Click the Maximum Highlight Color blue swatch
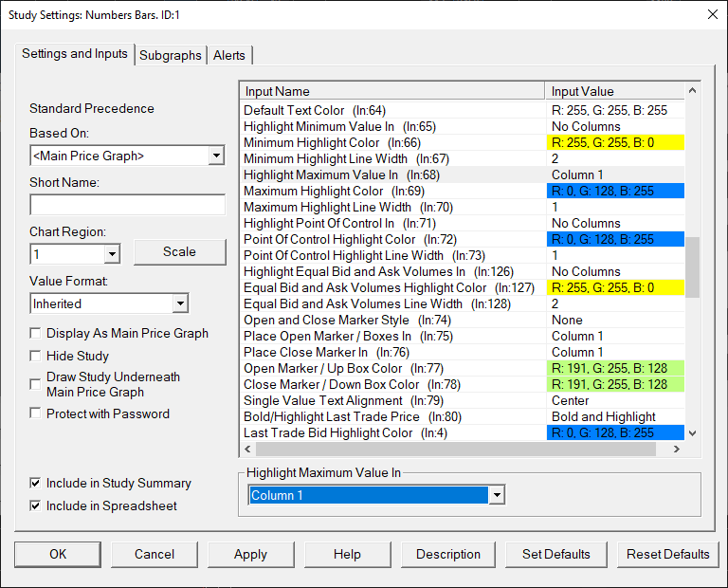This screenshot has height=588, width=728. (x=615, y=191)
